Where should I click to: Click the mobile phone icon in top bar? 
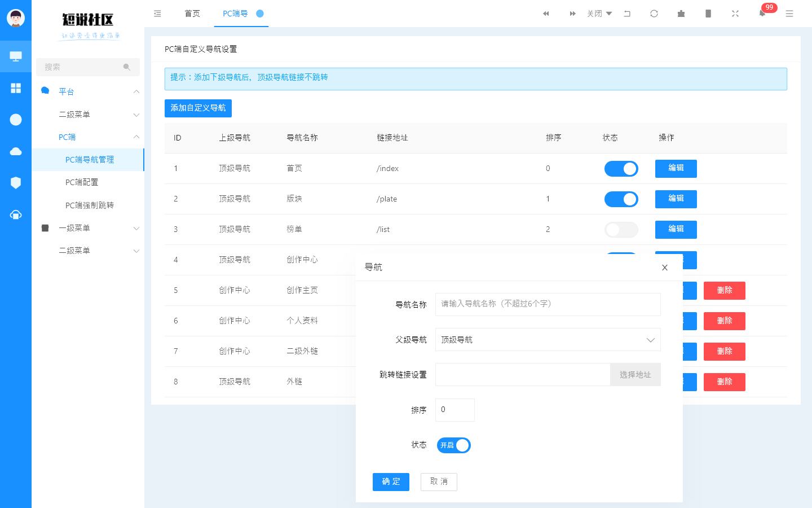tap(708, 14)
